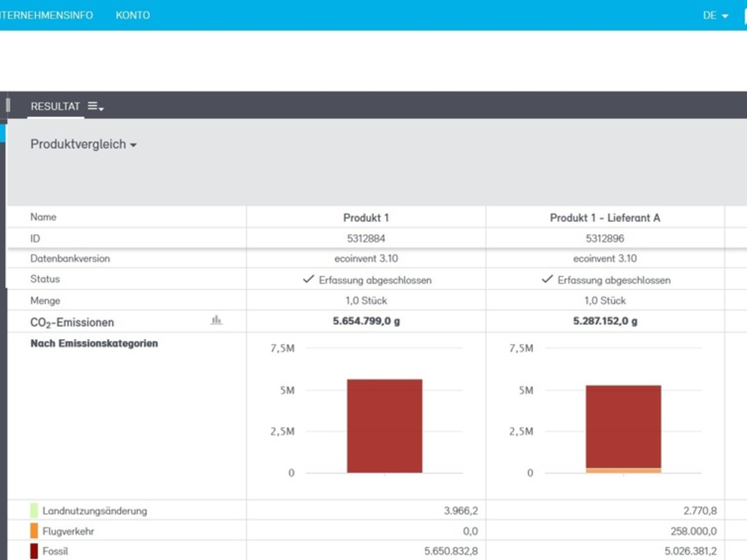This screenshot has height=560, width=747.
Task: Click the orange Flugverkehr legend swatch
Action: 34,531
